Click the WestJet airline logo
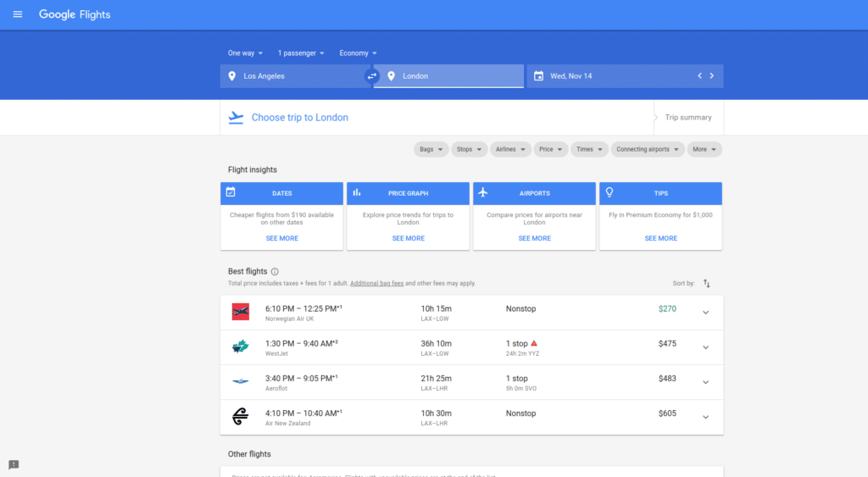 point(240,347)
